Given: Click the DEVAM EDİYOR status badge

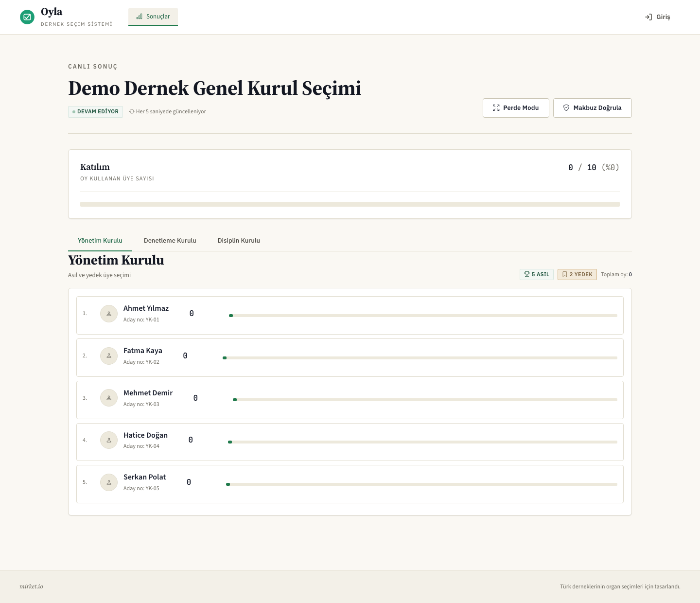Looking at the screenshot, I should 95,111.
